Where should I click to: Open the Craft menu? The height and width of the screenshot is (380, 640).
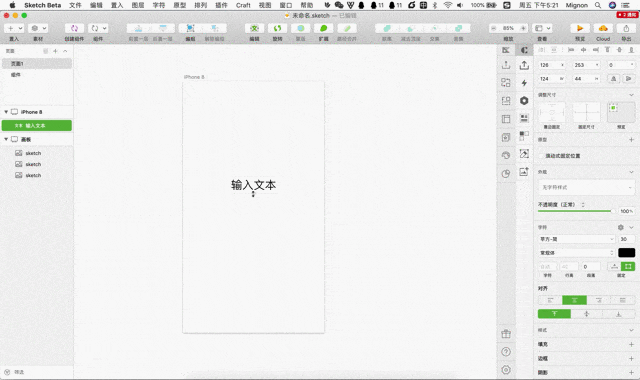click(x=243, y=5)
